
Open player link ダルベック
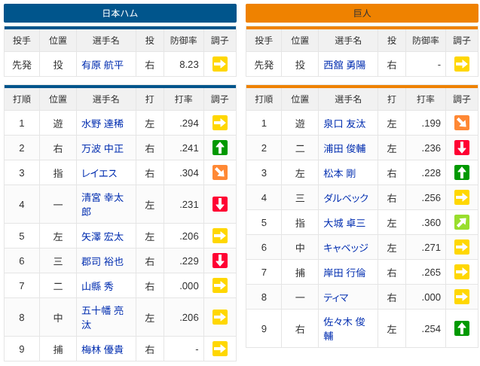(x=346, y=198)
